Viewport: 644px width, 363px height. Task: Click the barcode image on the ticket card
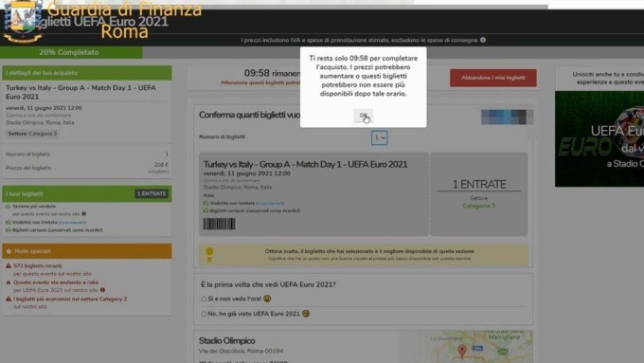tap(220, 224)
